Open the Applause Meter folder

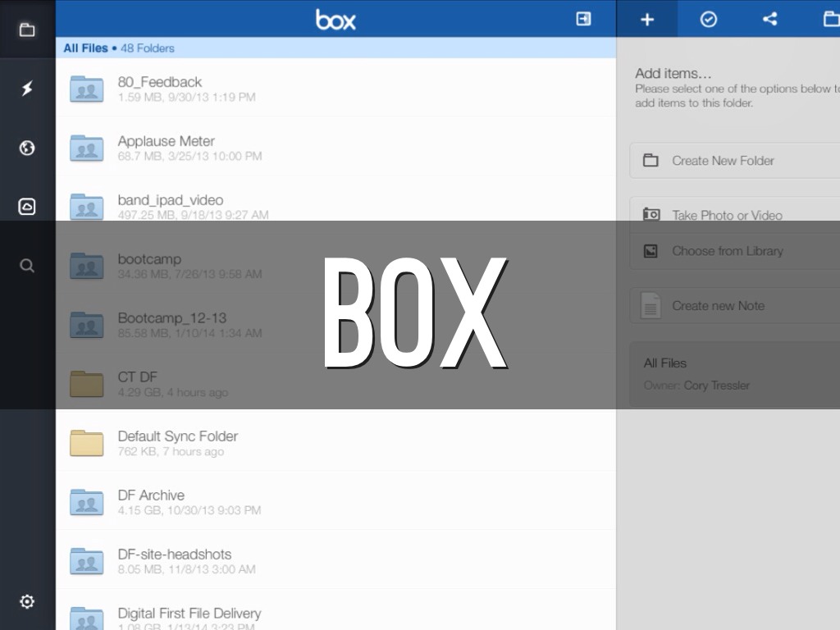click(166, 141)
